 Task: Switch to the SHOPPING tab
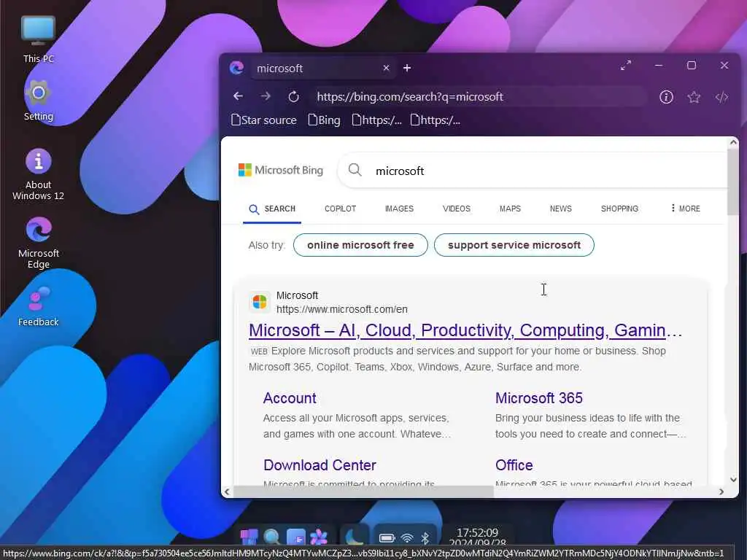coord(619,209)
